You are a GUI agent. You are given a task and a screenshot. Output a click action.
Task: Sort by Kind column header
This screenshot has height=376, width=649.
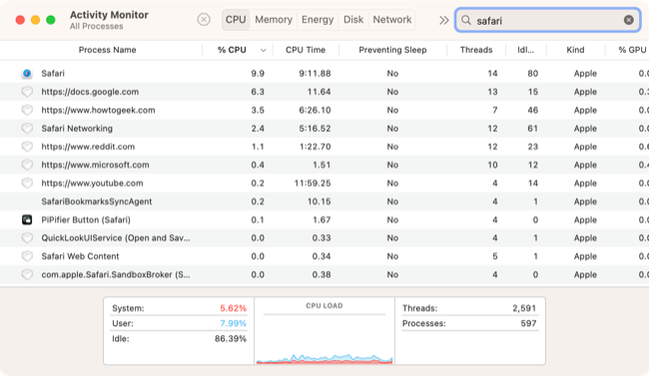tap(575, 50)
